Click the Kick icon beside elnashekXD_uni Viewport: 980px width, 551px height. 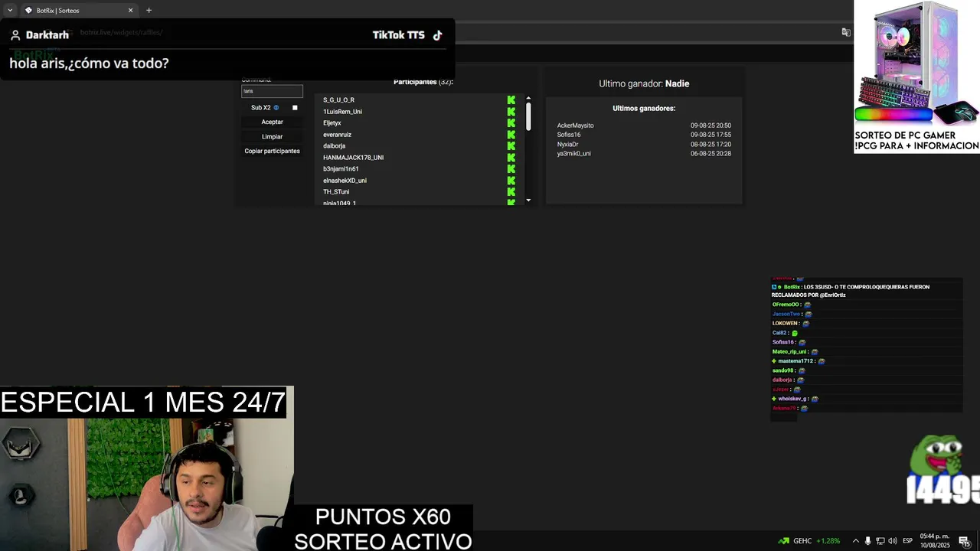pos(511,181)
